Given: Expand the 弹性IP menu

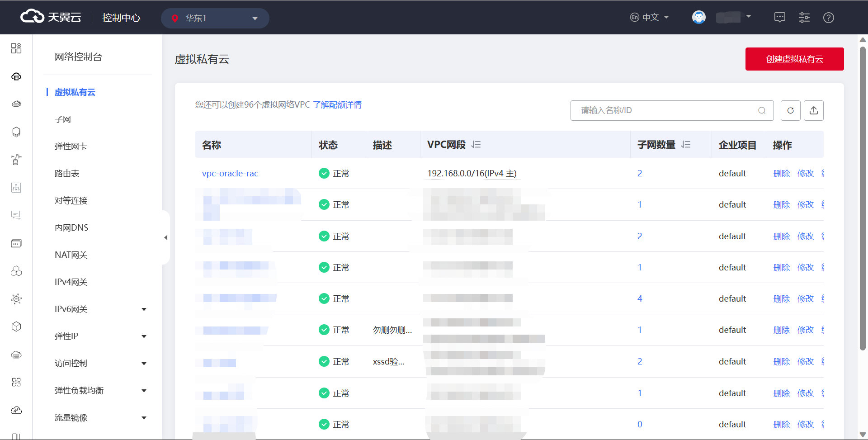Looking at the screenshot, I should coord(144,336).
